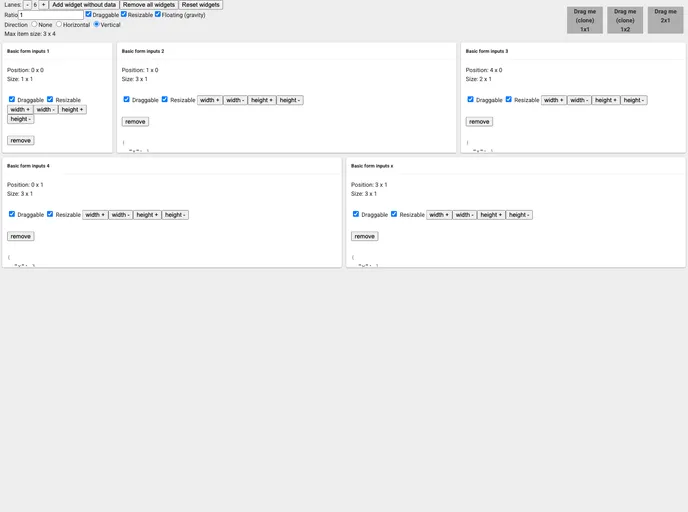Screen dimensions: 688x512
Task: Click Reset widgets button
Action: point(201,5)
